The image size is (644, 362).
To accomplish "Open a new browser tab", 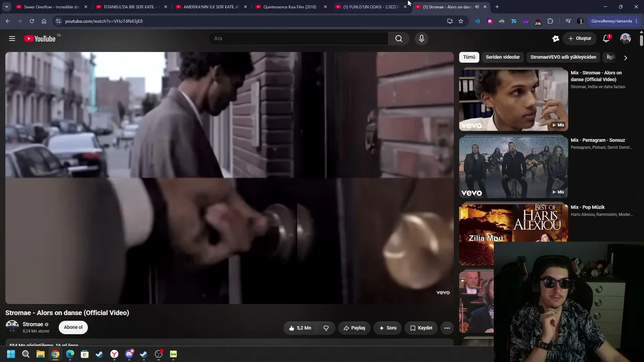I will point(497,7).
